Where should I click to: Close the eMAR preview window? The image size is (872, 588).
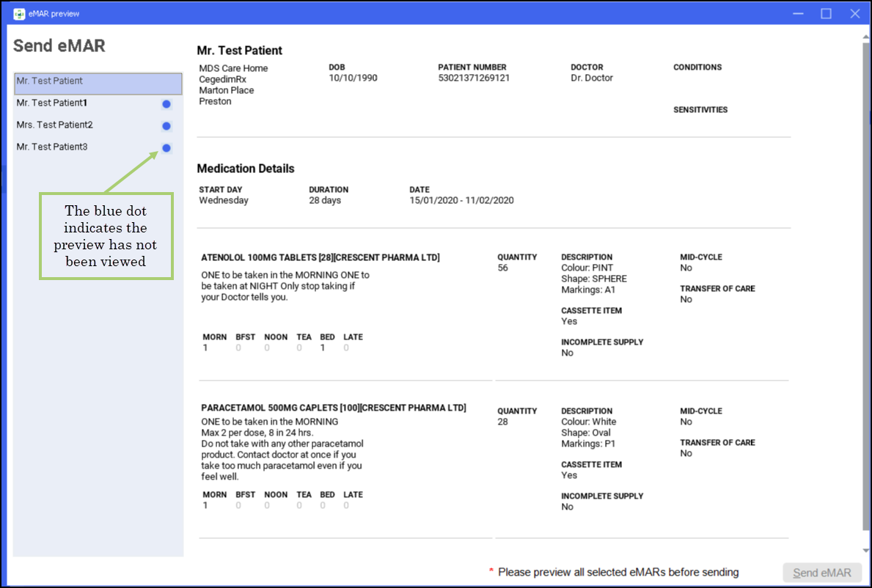[854, 13]
